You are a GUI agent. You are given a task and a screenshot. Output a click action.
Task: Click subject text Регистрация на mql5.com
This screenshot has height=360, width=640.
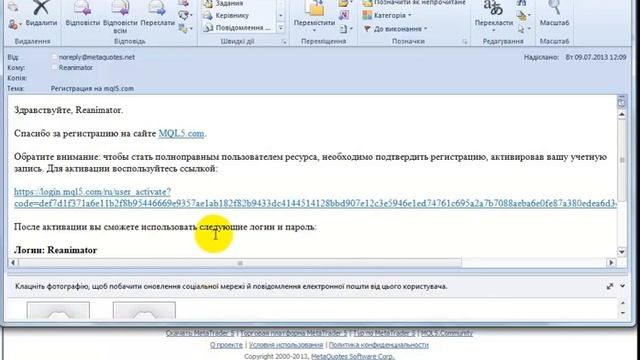coord(92,88)
